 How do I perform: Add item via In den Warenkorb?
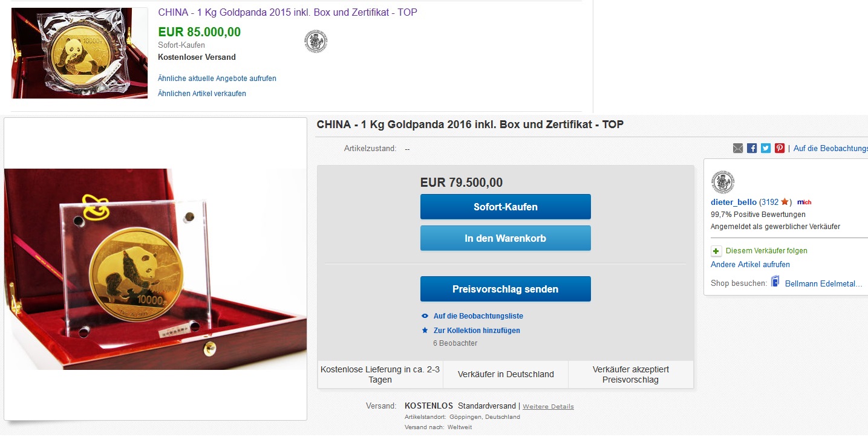click(505, 238)
